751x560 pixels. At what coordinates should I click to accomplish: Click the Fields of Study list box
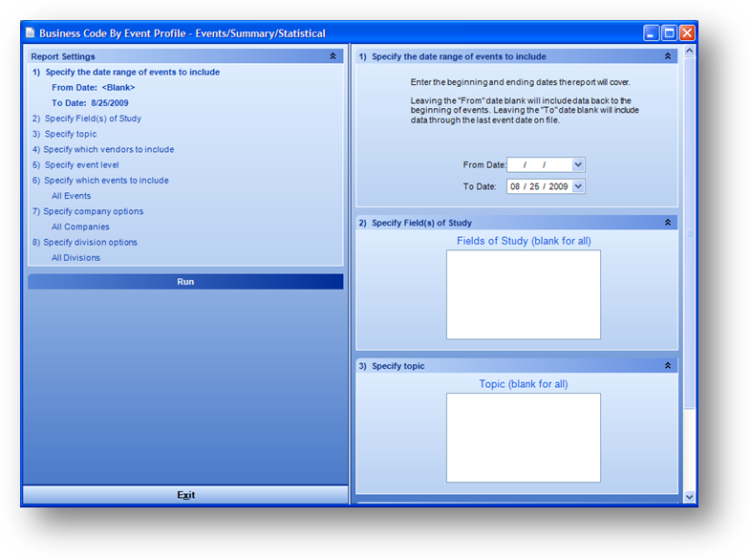tap(523, 294)
